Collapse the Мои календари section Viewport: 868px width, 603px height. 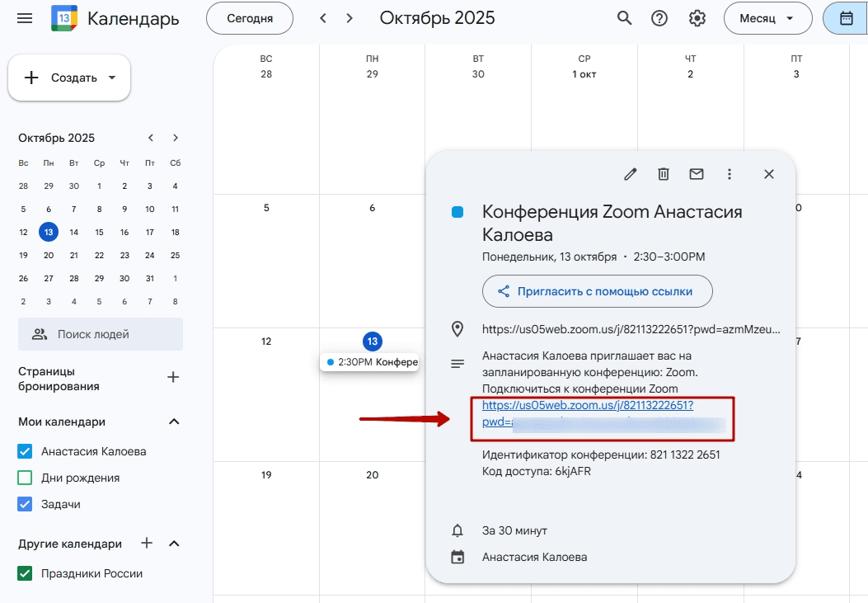174,422
